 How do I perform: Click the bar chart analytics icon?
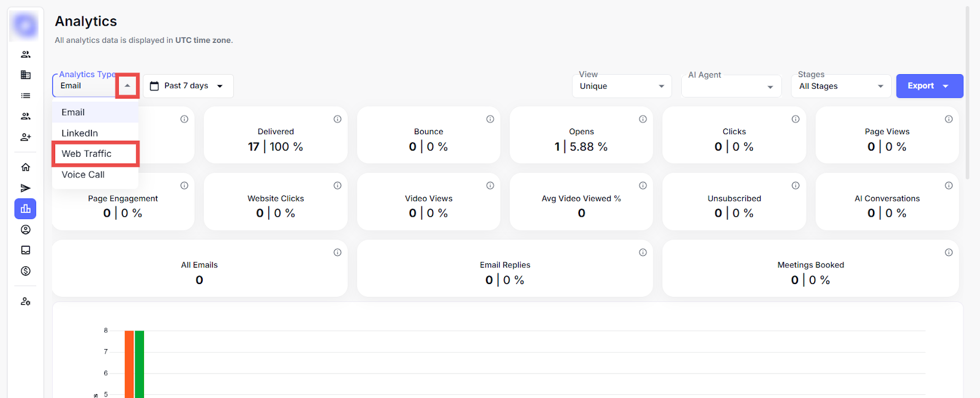tap(26, 209)
